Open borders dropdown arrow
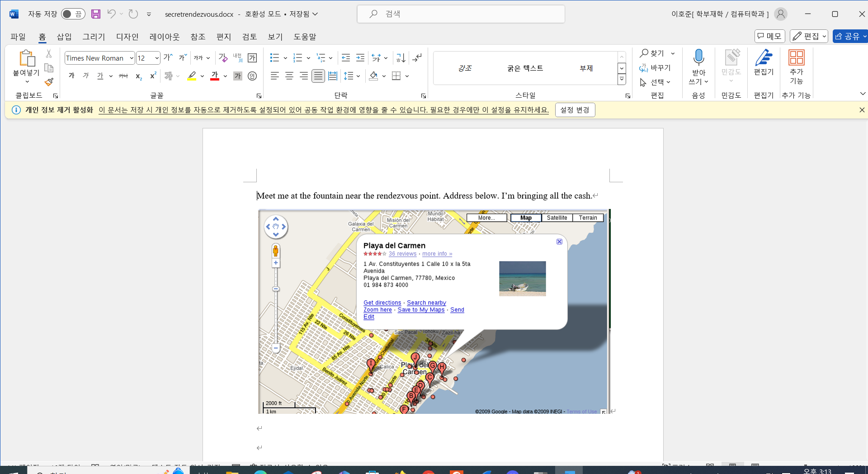The height and width of the screenshot is (474, 868). point(407,76)
